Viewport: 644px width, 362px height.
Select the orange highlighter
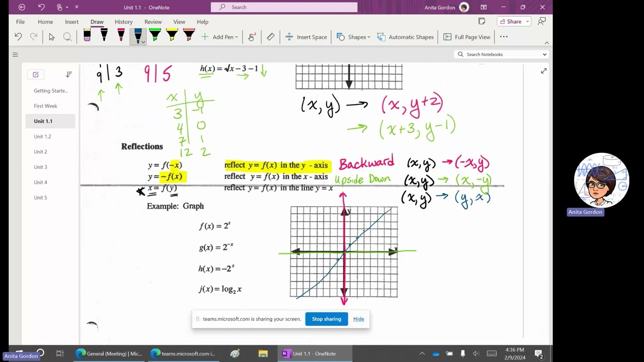click(x=189, y=36)
